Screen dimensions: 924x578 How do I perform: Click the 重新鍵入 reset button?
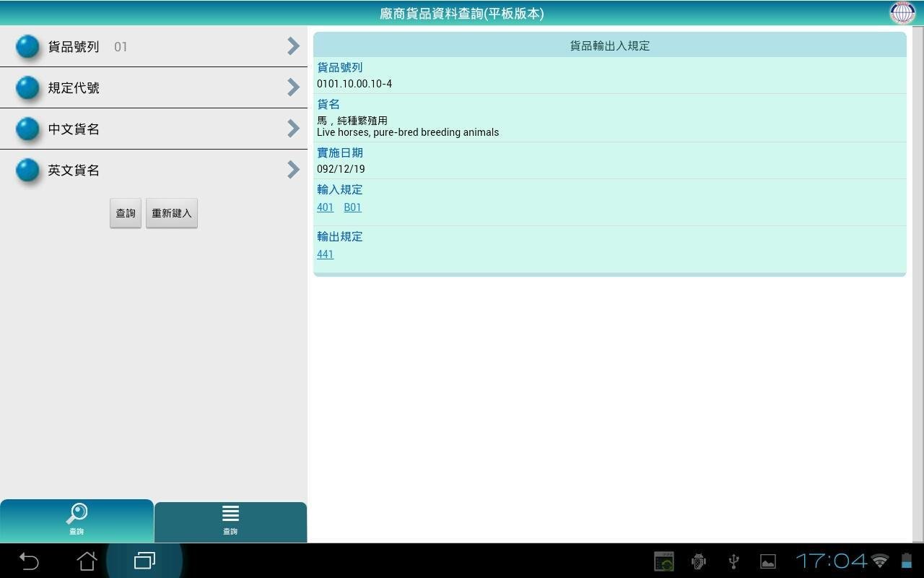coord(172,213)
